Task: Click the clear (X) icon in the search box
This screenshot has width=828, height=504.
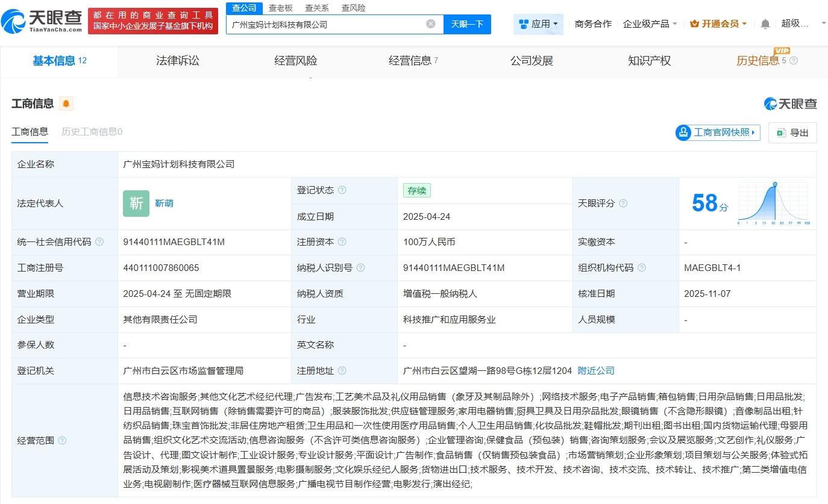Action: pos(430,23)
